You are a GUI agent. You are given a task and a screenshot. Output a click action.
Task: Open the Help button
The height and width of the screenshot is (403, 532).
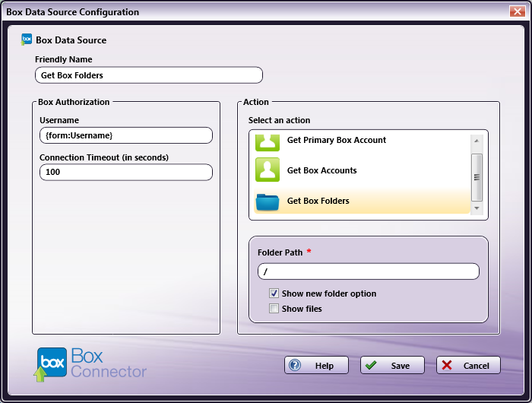(316, 365)
